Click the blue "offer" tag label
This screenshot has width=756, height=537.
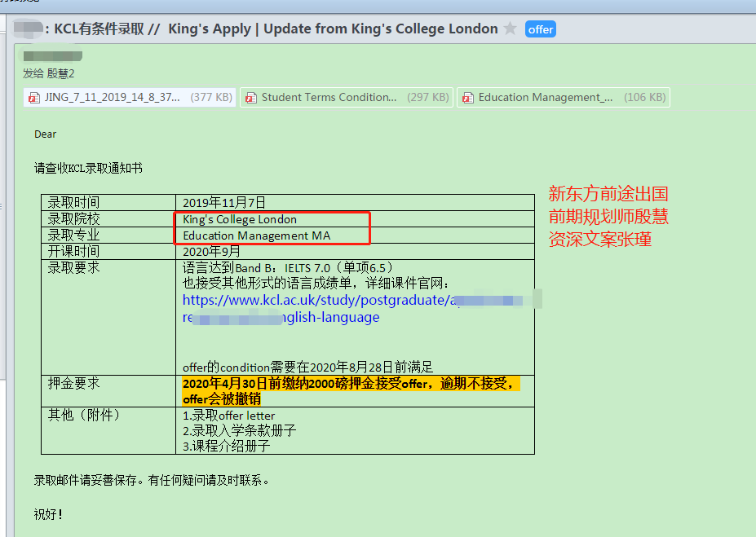540,29
